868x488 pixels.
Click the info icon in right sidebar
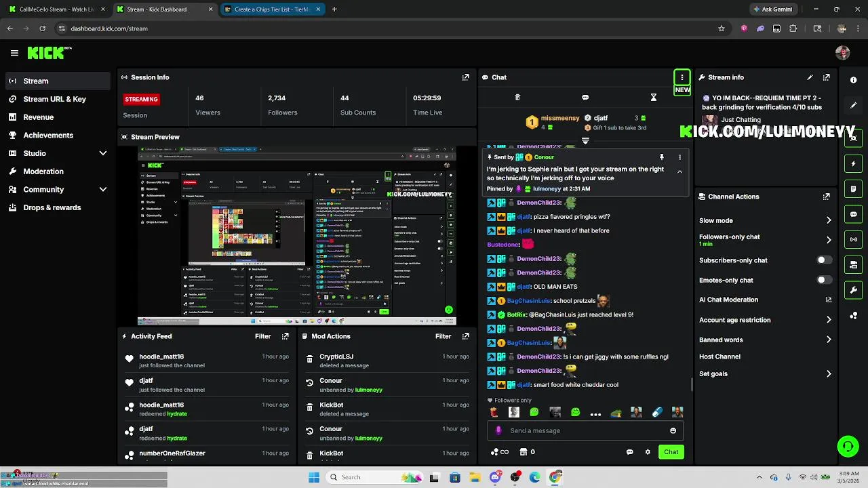(x=854, y=80)
